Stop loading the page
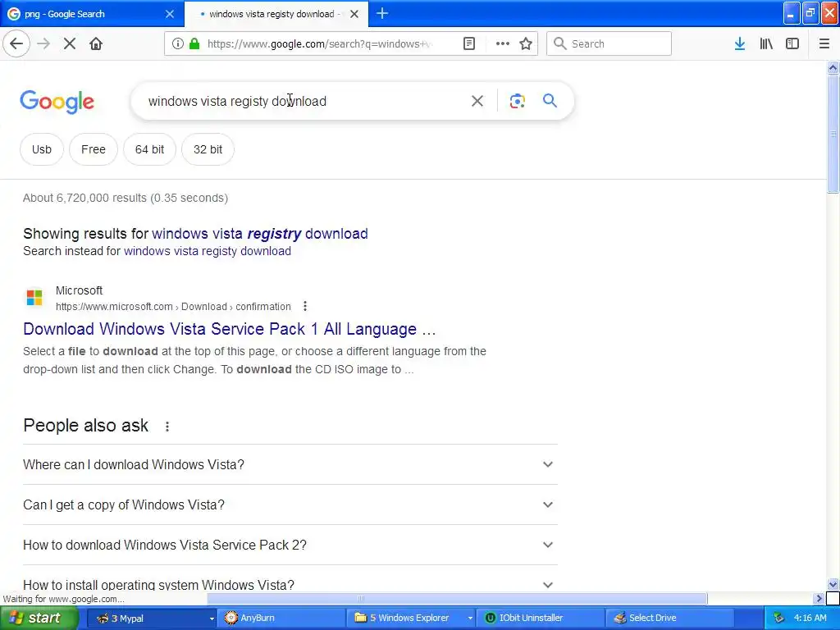840x630 pixels. (70, 44)
